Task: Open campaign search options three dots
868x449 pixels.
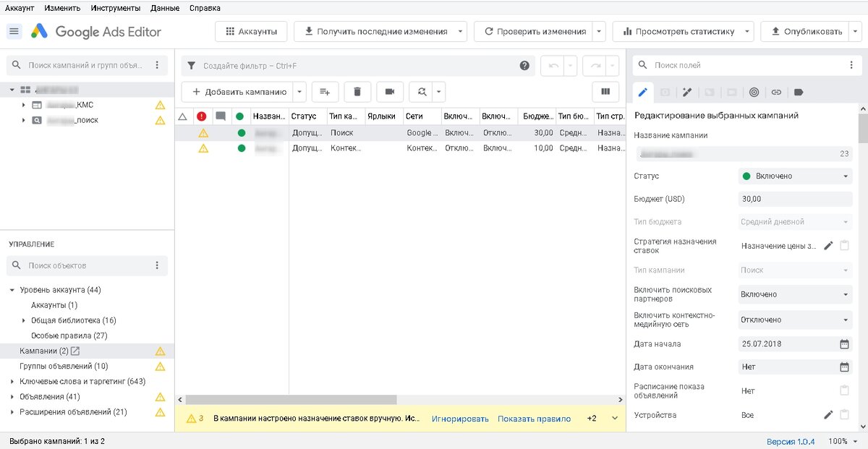Action: 156,65
